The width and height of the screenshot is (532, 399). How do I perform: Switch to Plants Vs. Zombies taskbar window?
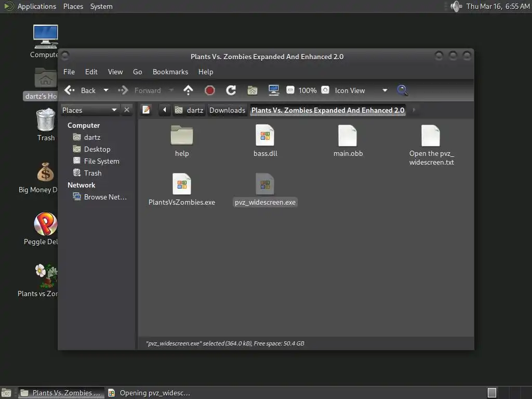tap(61, 393)
